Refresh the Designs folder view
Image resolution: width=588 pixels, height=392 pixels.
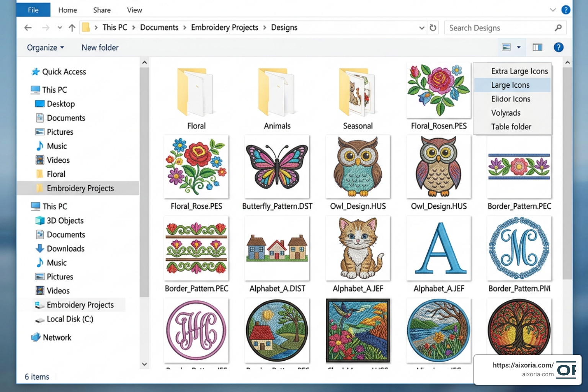pos(433,28)
